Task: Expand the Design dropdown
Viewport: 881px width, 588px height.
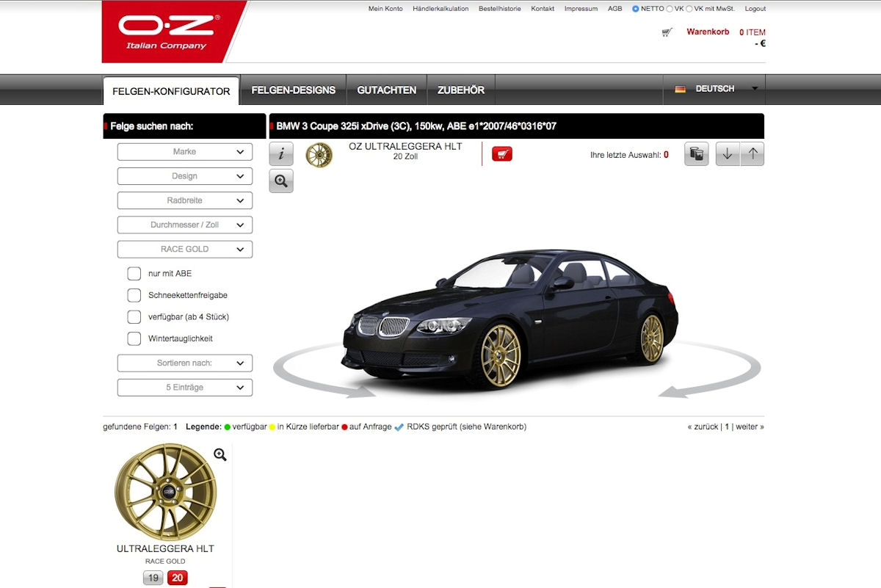Action: pyautogui.click(x=185, y=176)
